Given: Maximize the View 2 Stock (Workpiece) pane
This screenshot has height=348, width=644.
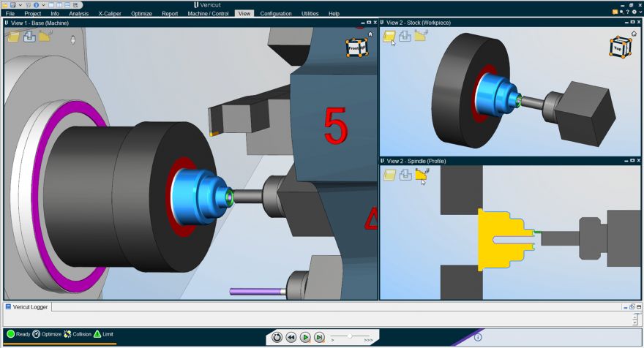Looking at the screenshot, I should tap(632, 22).
